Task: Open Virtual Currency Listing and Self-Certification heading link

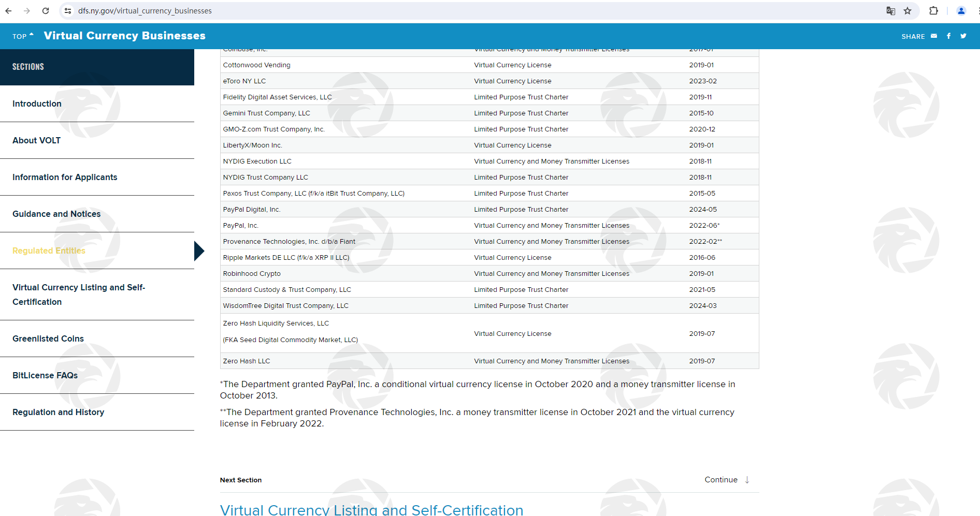Action: tap(371, 509)
